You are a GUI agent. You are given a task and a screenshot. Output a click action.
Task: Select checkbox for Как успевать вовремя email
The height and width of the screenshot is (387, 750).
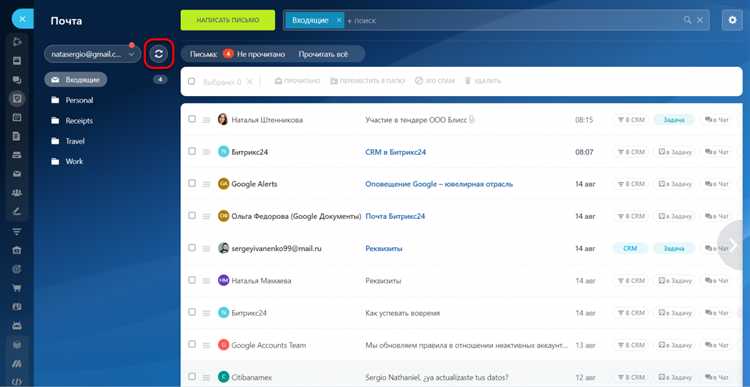(x=192, y=312)
